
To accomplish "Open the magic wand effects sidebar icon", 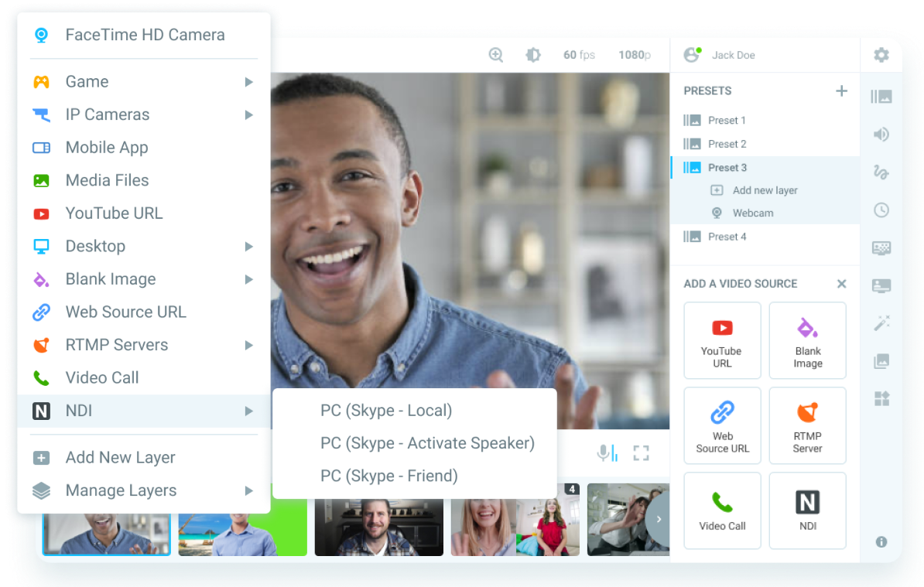I will pyautogui.click(x=881, y=323).
